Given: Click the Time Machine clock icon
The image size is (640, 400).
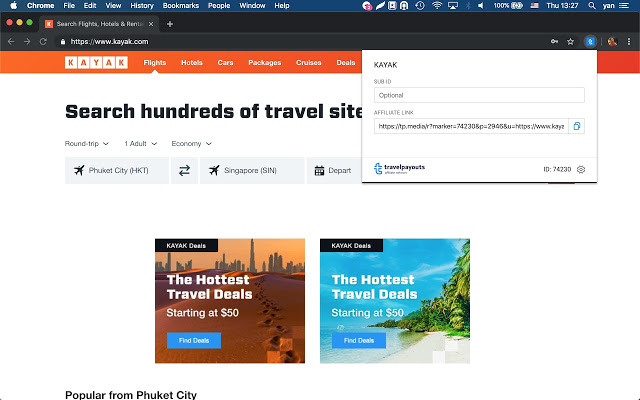Looking at the screenshot, I should [x=420, y=5].
